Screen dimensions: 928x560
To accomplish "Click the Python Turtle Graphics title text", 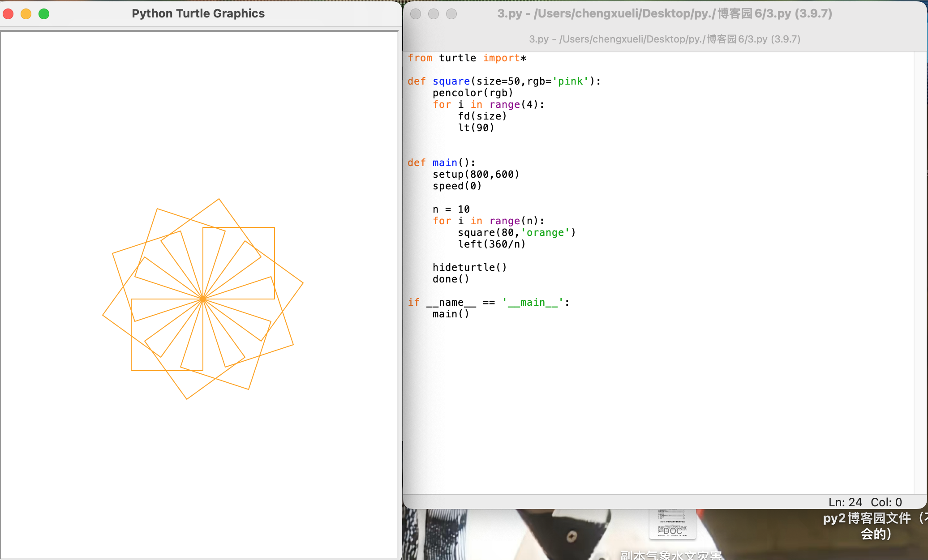I will point(198,13).
